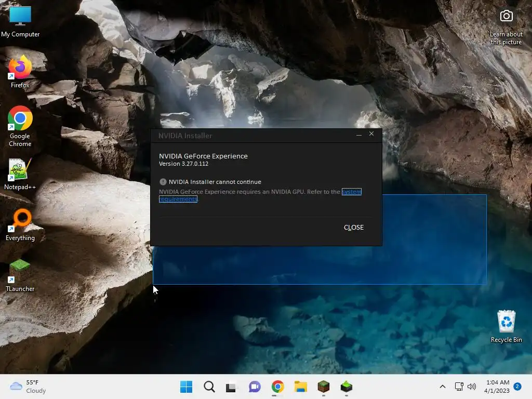Click the CLOSE button in NVIDIA Installer
This screenshot has width=532, height=399.
[353, 228]
